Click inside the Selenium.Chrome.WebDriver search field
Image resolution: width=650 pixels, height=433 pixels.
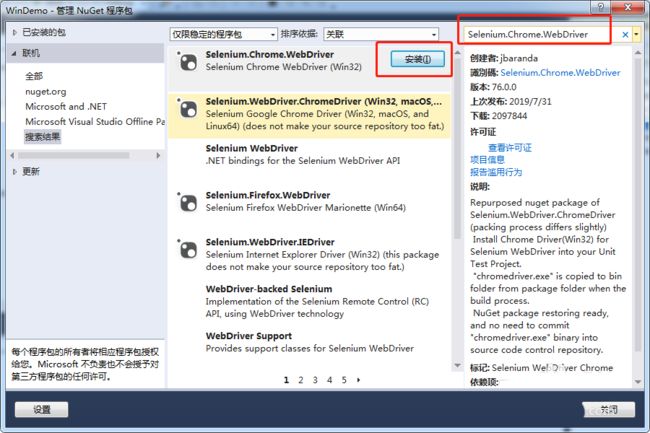[542, 35]
